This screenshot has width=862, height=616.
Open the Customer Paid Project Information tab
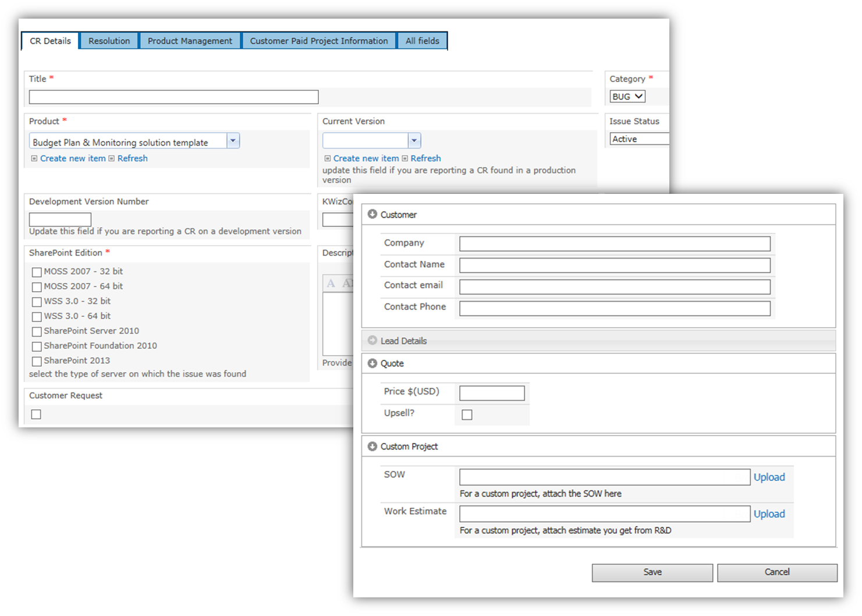[x=319, y=41]
